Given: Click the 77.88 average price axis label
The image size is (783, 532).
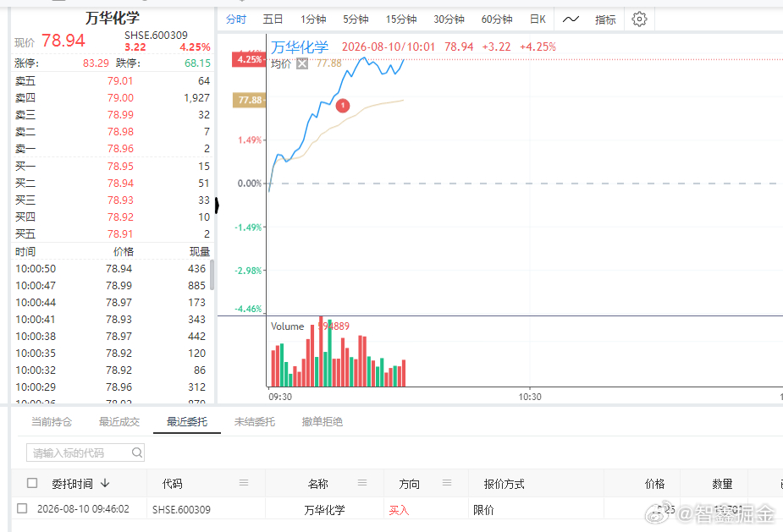Looking at the screenshot, I should coord(249,100).
